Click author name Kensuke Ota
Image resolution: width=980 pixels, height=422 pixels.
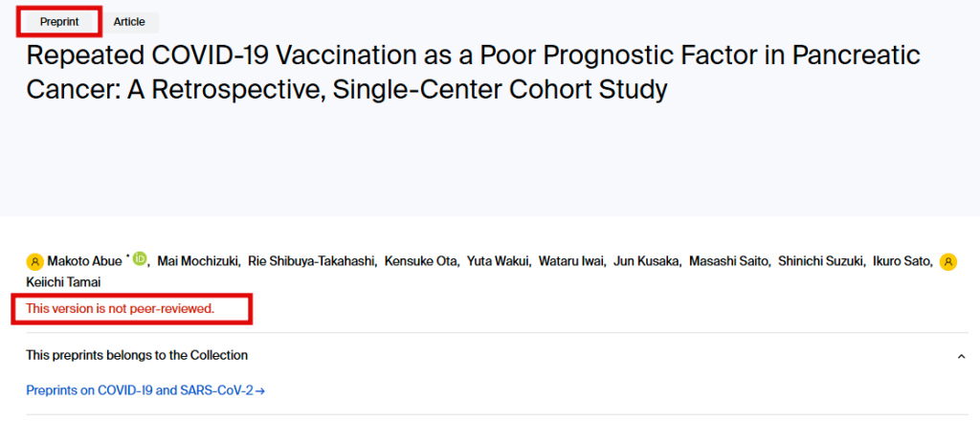[421, 261]
